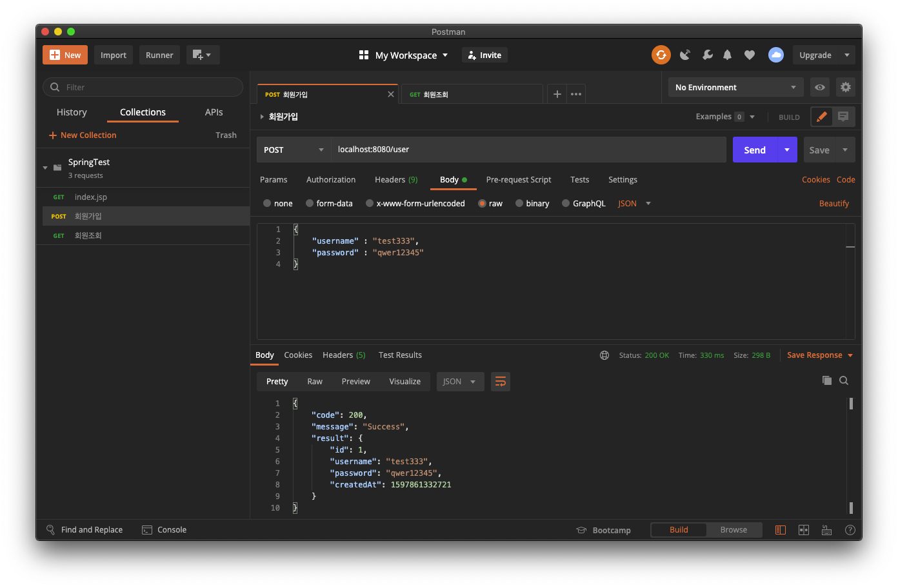Select GraphQL body type
The image size is (898, 588).
(x=584, y=203)
